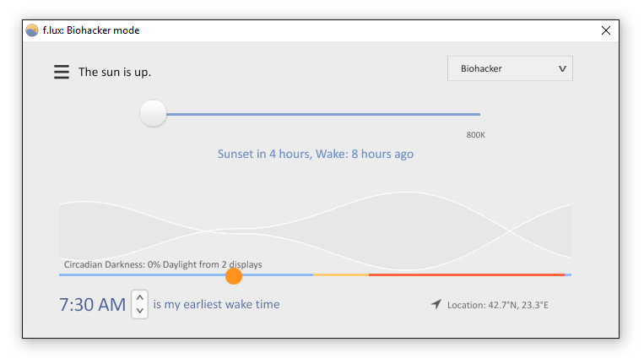This screenshot has height=364, width=644.
Task: Click the f.lux sun icon in title bar
Action: [32, 30]
